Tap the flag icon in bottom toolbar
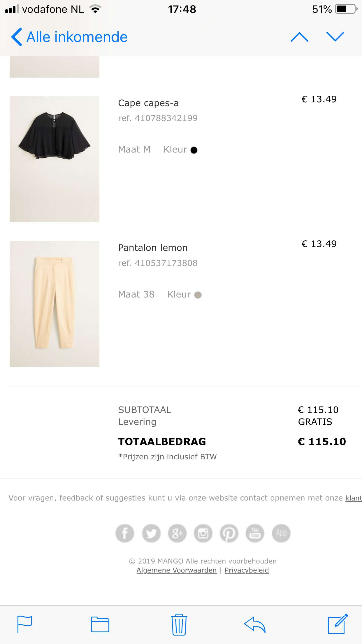 [24, 624]
